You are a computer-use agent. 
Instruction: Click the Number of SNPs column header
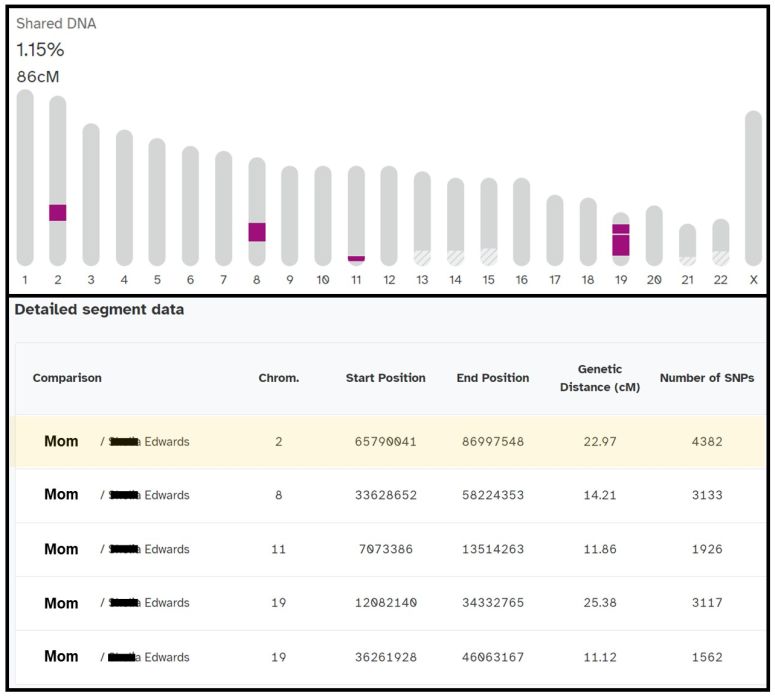706,378
